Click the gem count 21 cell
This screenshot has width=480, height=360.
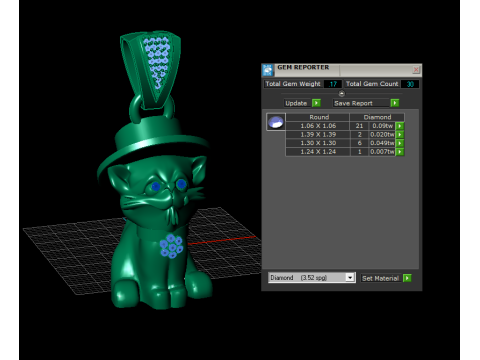tap(359, 126)
